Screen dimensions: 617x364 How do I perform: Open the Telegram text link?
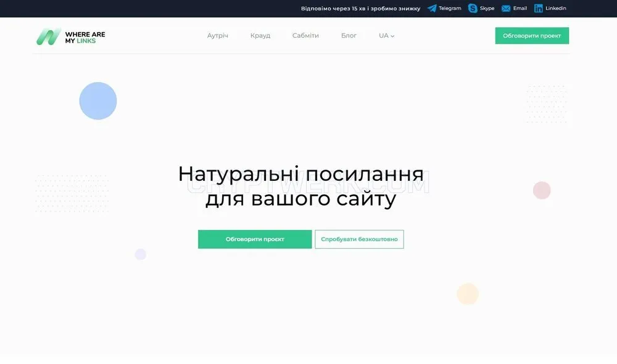[450, 8]
